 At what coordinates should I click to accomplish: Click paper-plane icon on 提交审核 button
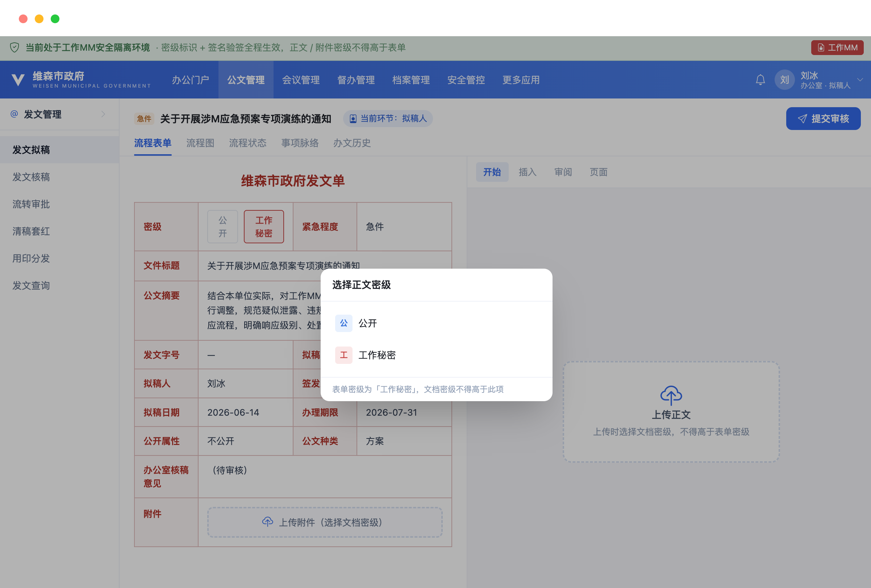point(803,119)
